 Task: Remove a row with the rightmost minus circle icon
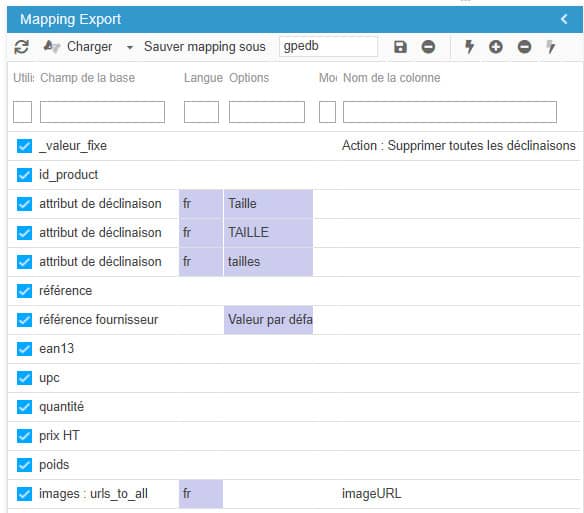pyautogui.click(x=524, y=47)
